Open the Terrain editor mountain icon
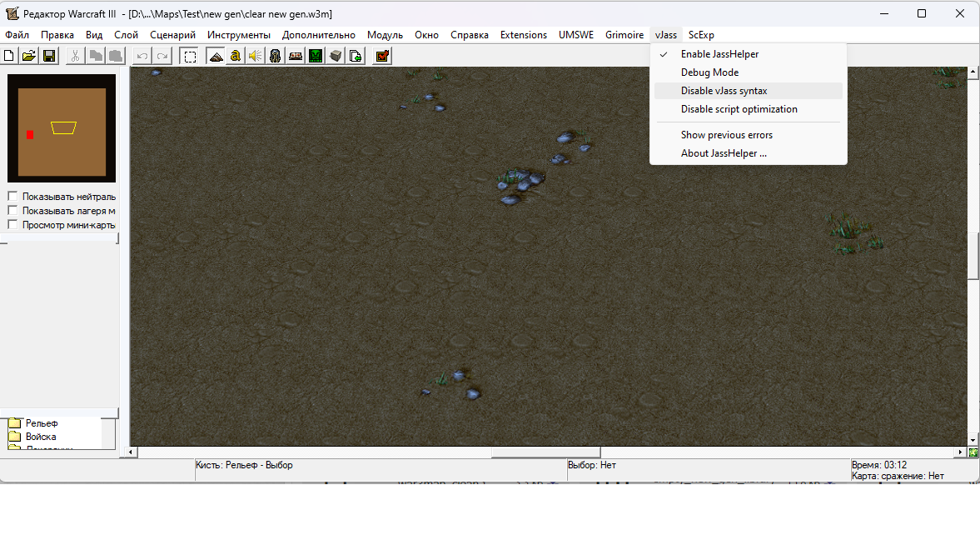 (216, 57)
